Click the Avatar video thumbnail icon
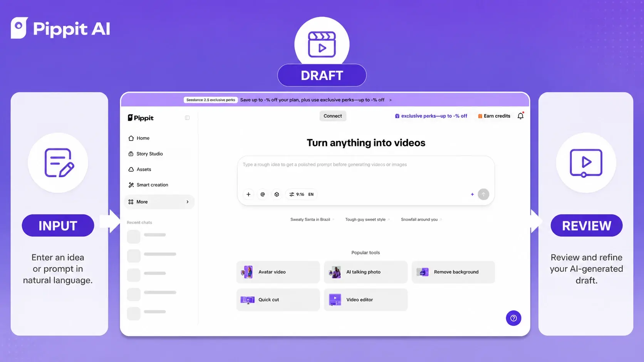This screenshot has height=362, width=644. coord(247,272)
